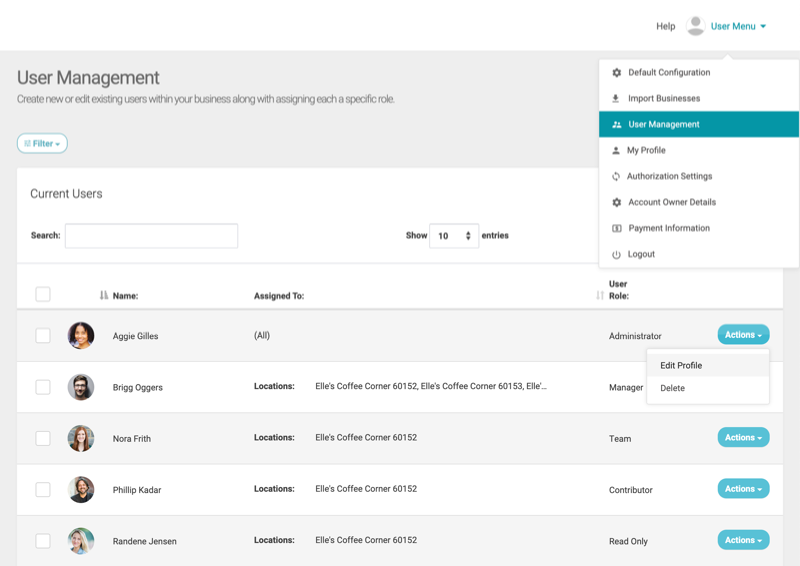
Task: Click the Authorization Settings sync icon
Action: (x=616, y=177)
